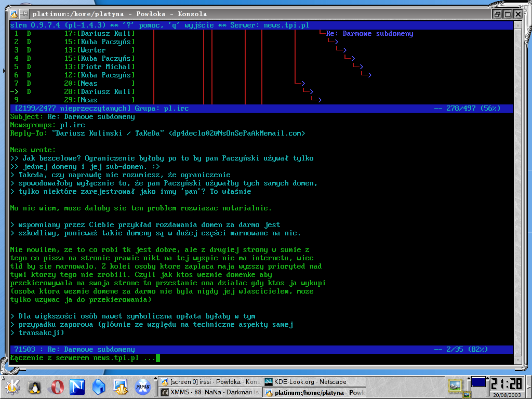
Task: Launch the Opera browser from the panel
Action: pyautogui.click(x=56, y=387)
